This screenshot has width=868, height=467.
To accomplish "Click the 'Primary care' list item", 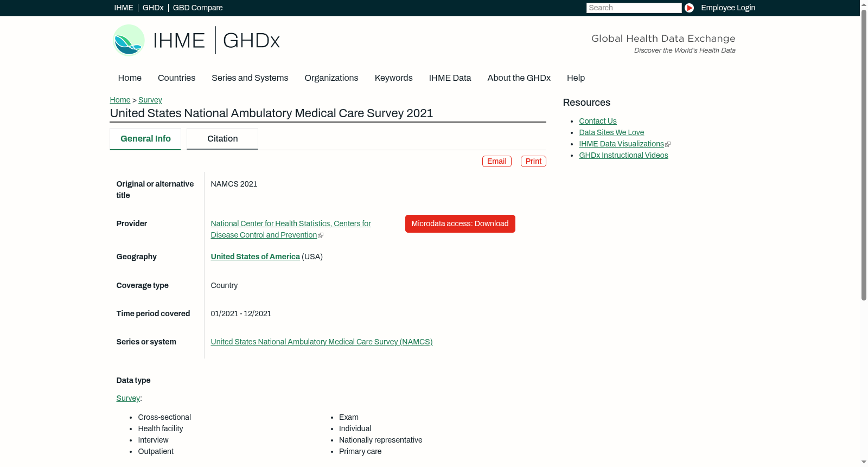I will point(360,451).
